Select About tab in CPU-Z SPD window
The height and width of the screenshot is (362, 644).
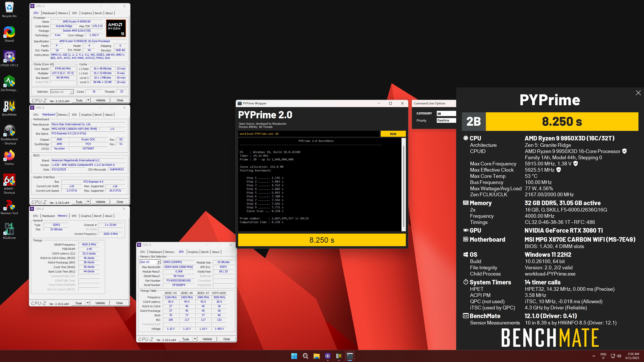pos(216,252)
